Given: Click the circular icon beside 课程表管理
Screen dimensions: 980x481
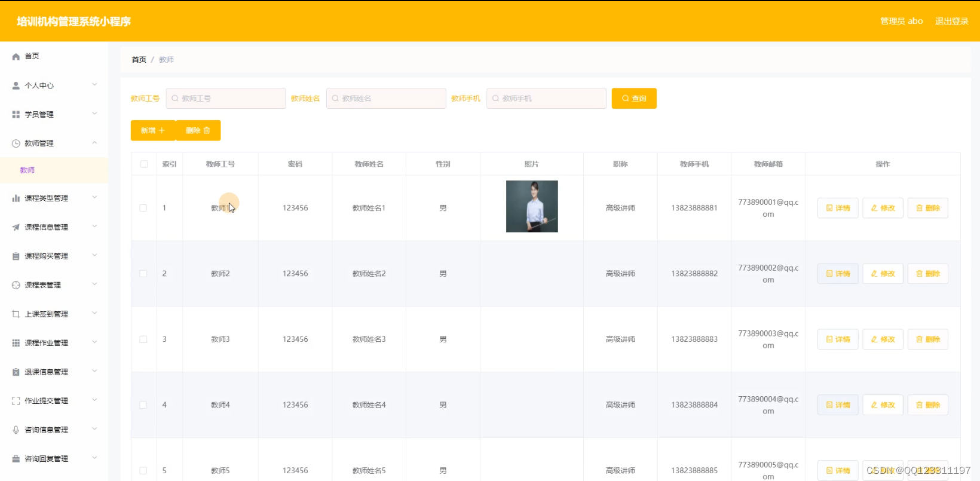Looking at the screenshot, I should (16, 285).
